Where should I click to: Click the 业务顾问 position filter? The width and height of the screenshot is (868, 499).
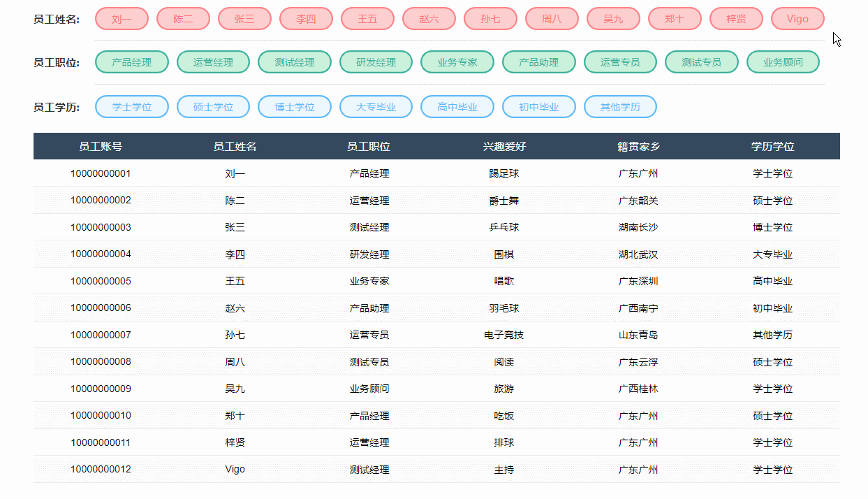point(783,62)
